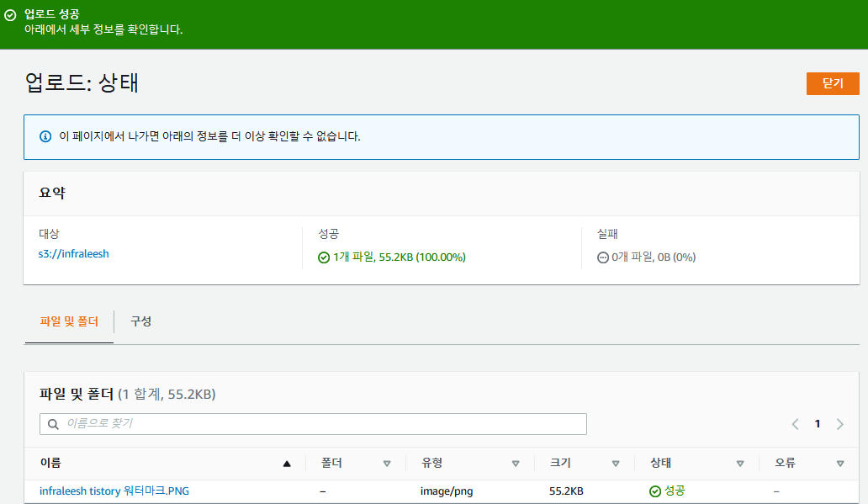Screen dimensions: 868x504
Task: Select the image/png type cell
Action: (446, 491)
